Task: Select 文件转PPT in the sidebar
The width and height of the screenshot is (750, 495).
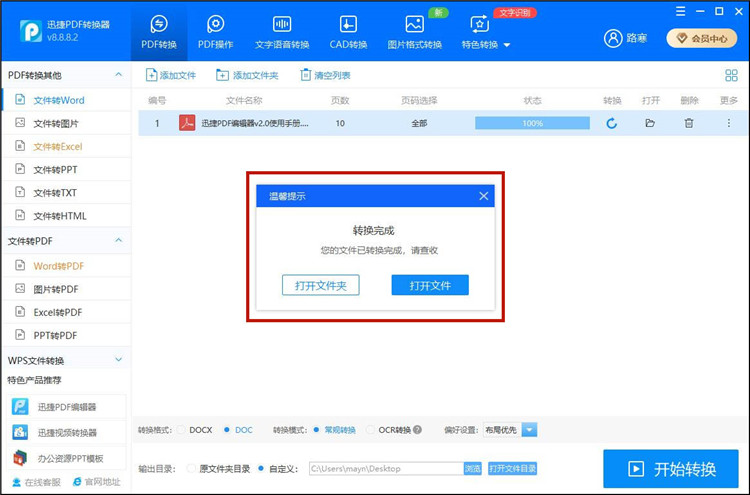Action: 66,169
